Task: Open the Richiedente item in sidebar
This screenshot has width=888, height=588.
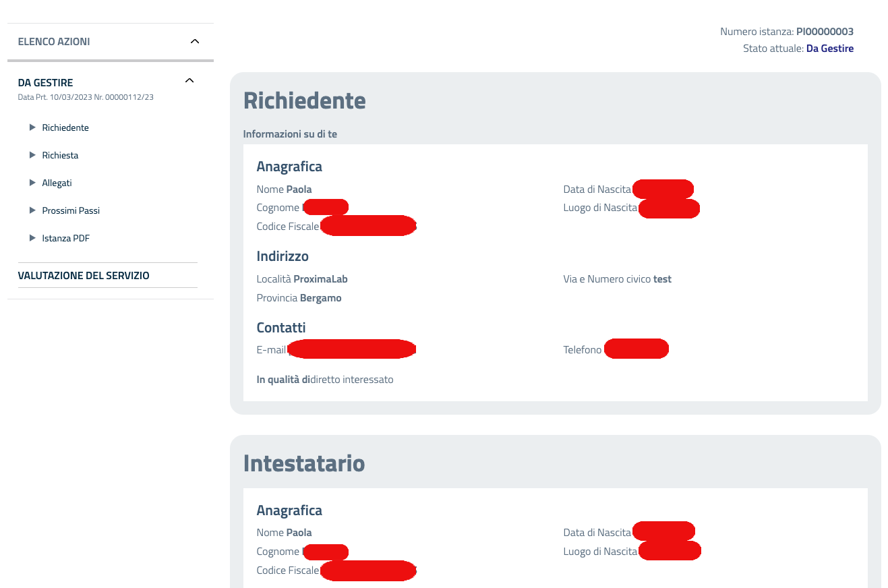Action: pyautogui.click(x=65, y=127)
